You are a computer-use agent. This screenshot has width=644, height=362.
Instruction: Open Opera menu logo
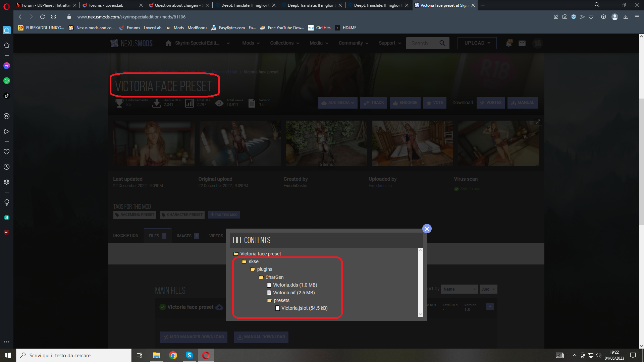(6, 6)
